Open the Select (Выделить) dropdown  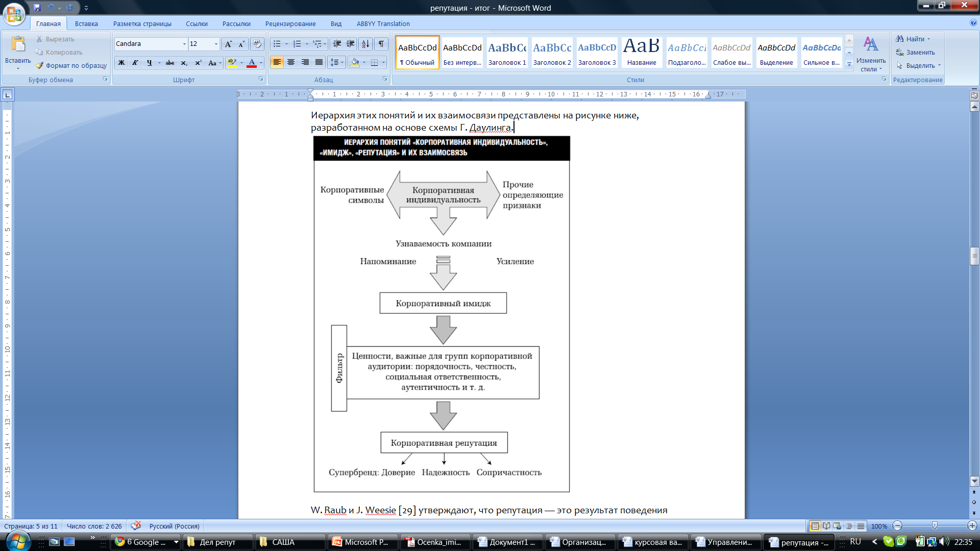[x=919, y=65]
